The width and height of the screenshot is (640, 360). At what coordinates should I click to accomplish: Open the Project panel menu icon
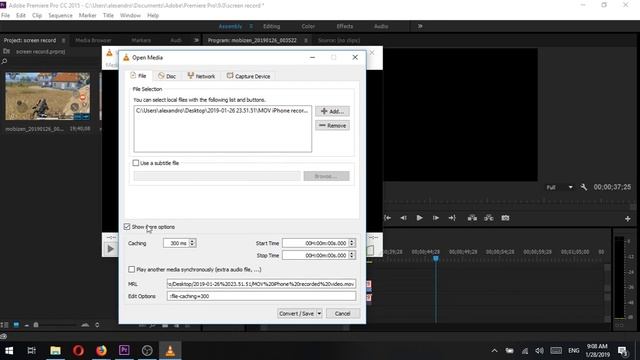tap(63, 40)
